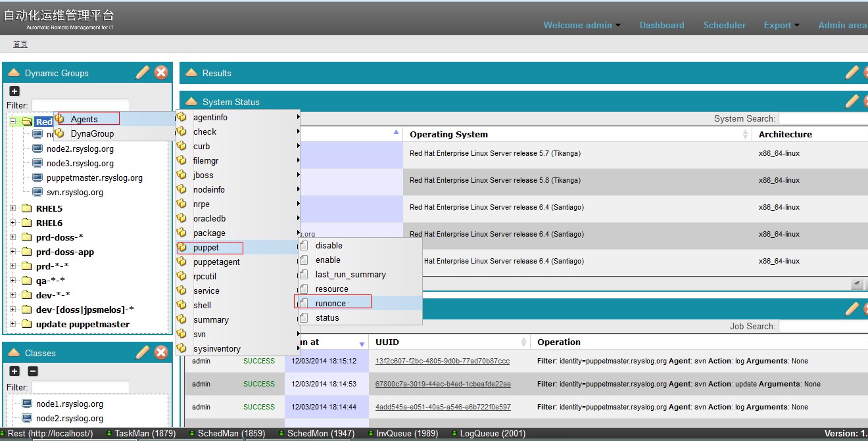
Task: Open the shell agent submenu
Action: coord(237,305)
